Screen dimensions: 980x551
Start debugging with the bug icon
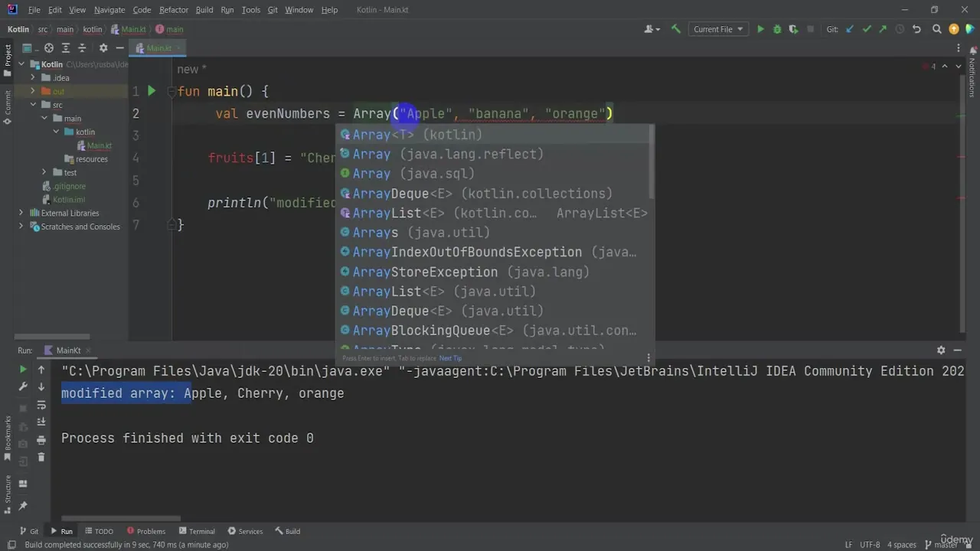777,29
